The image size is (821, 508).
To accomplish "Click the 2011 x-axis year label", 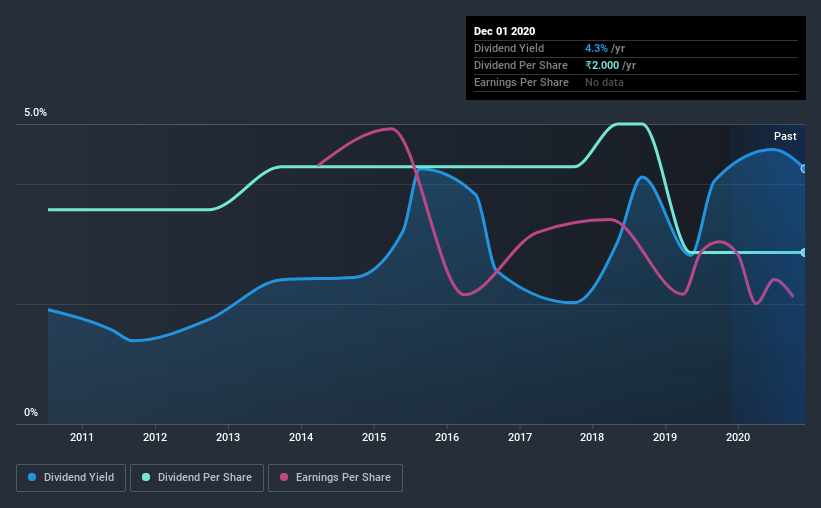I will (82, 437).
